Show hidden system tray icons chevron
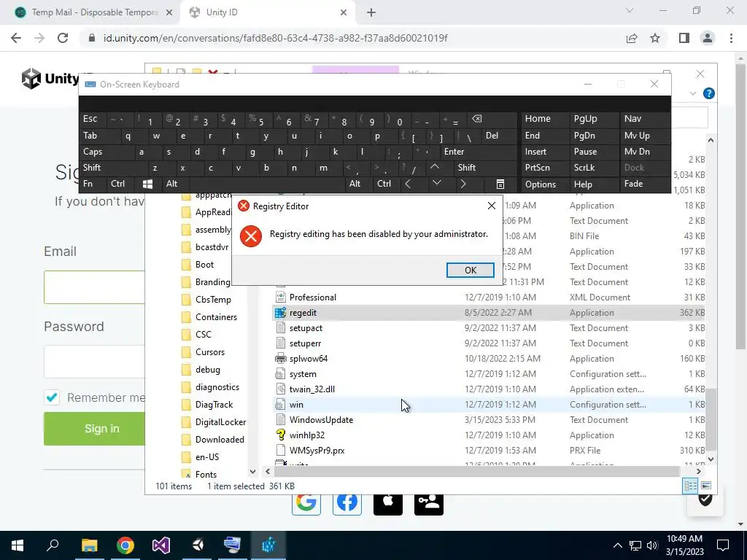This screenshot has width=747, height=560. coord(617,545)
